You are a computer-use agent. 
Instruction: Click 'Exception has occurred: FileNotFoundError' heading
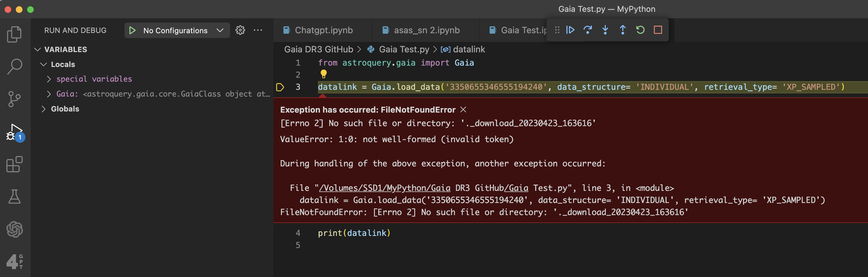368,110
